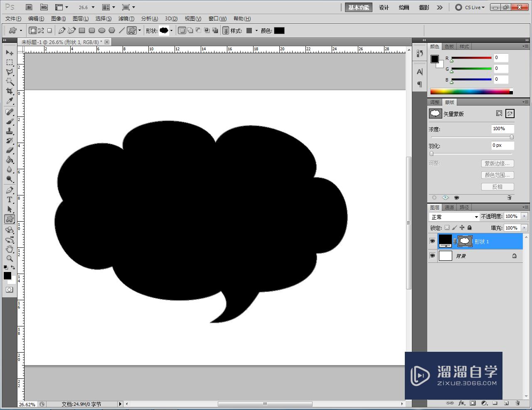Switch to 绘画 workspace

[404, 7]
